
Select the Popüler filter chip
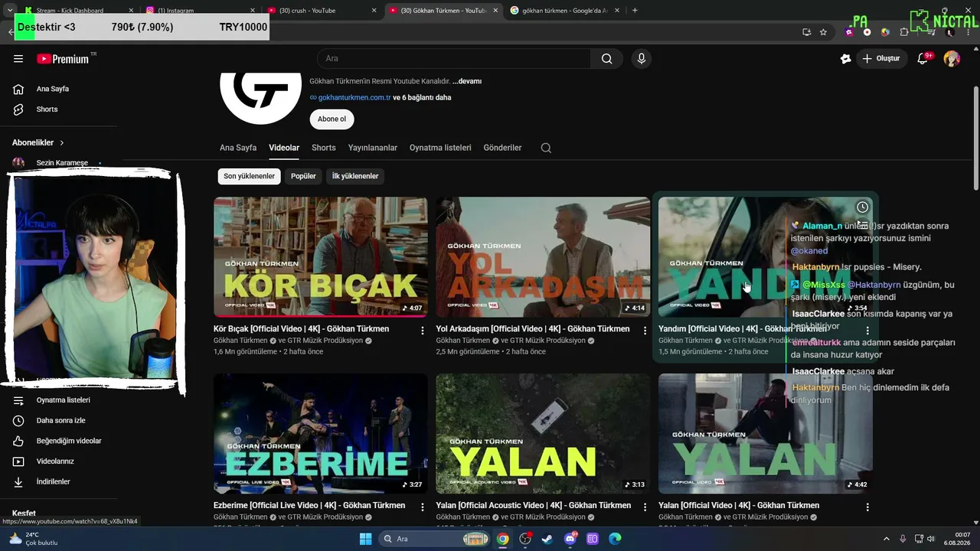(x=303, y=176)
